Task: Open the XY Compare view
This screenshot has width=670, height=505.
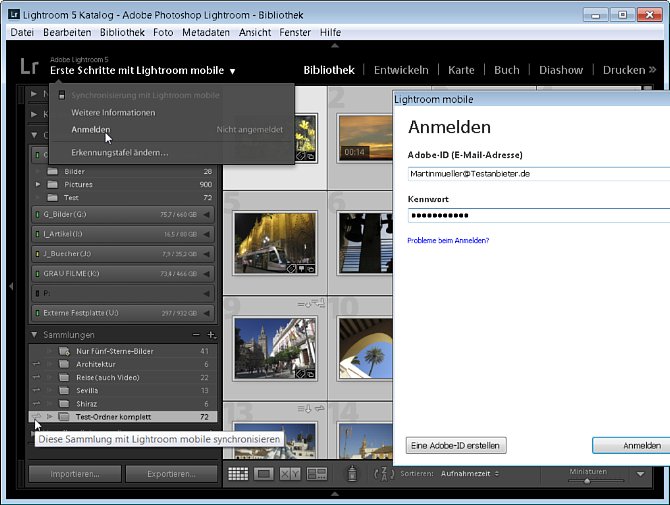Action: (x=290, y=474)
